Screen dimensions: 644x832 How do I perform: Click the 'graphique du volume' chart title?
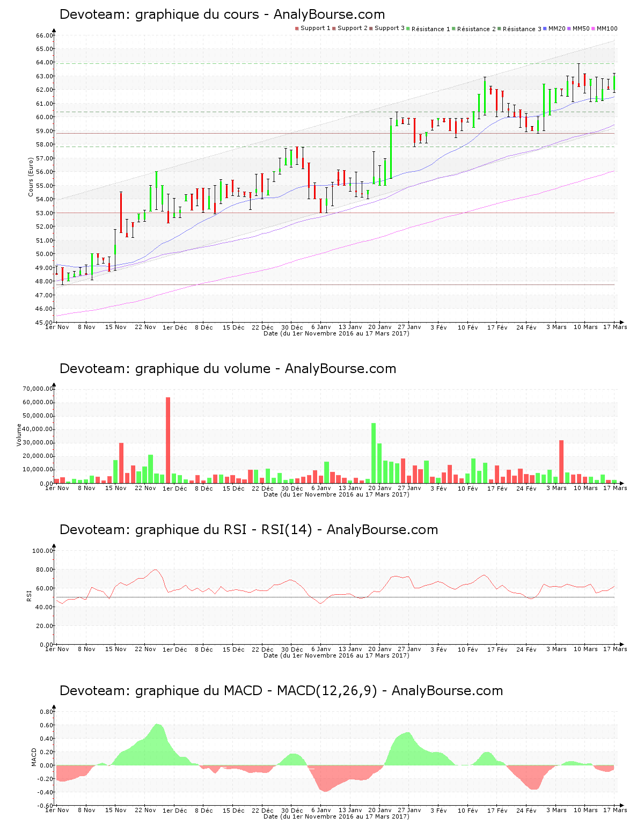(228, 369)
